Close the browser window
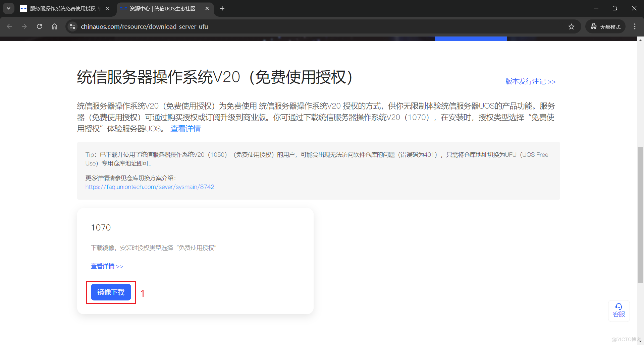644x345 pixels. pos(634,8)
